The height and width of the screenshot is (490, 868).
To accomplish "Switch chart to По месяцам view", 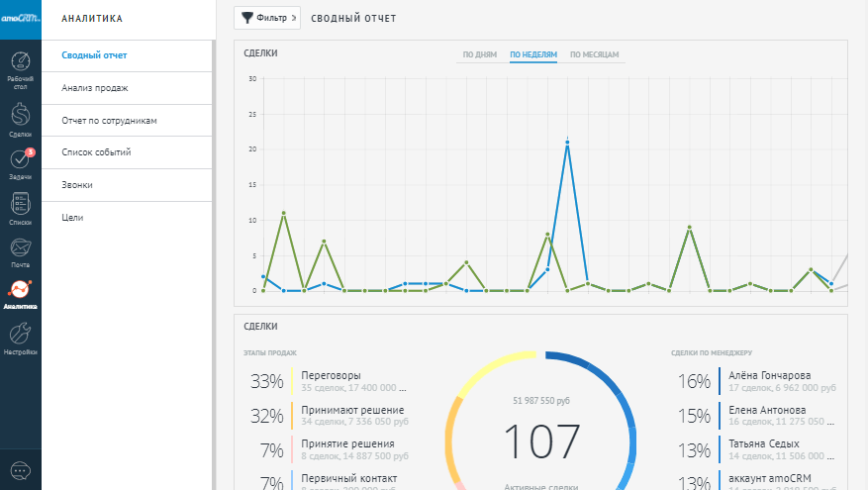I will point(595,54).
